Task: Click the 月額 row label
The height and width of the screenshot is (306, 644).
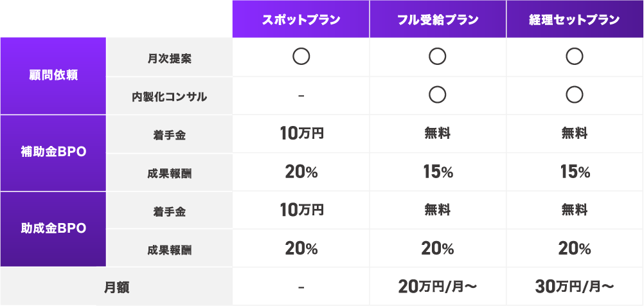Action: point(116,288)
